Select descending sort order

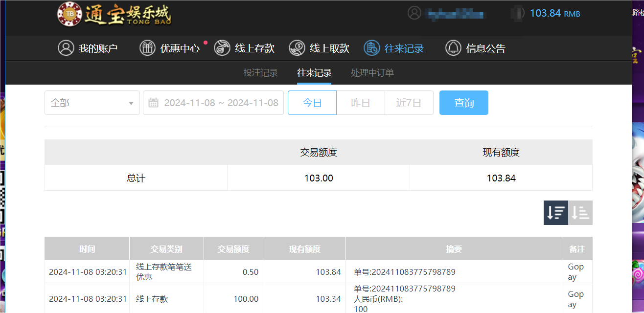point(555,212)
